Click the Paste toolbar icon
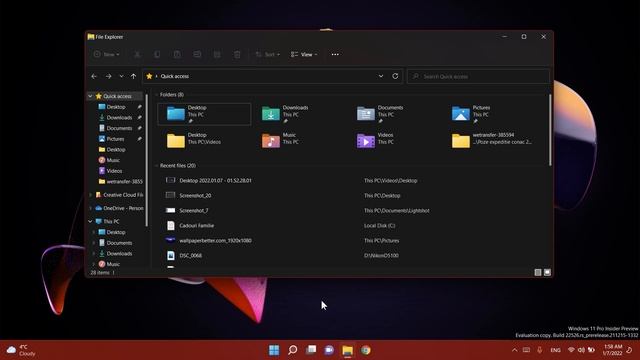 (177, 54)
